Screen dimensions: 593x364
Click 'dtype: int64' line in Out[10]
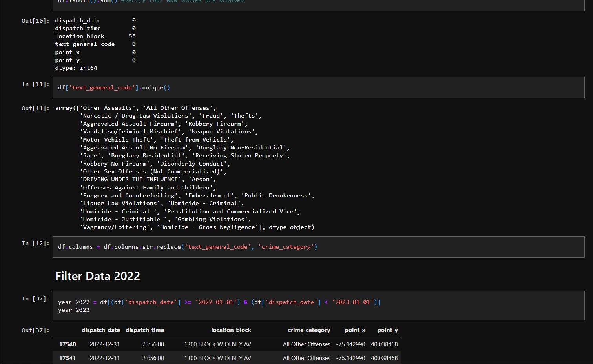click(x=76, y=68)
